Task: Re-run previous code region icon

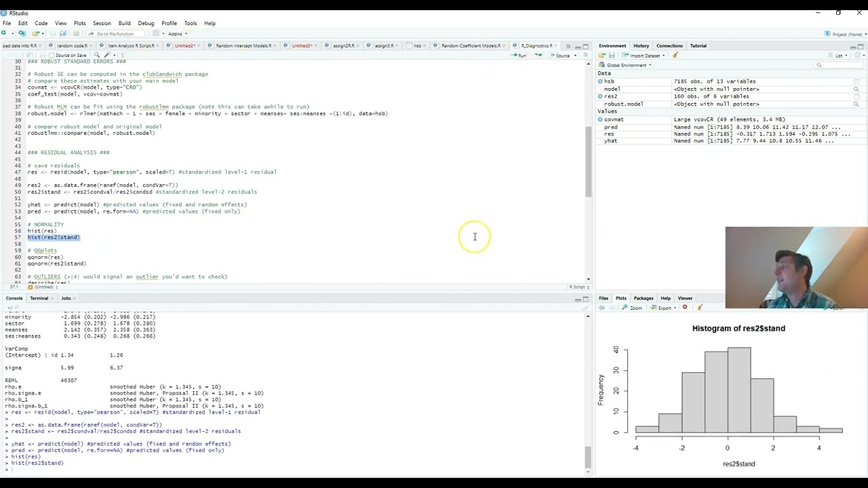Action: [x=538, y=55]
